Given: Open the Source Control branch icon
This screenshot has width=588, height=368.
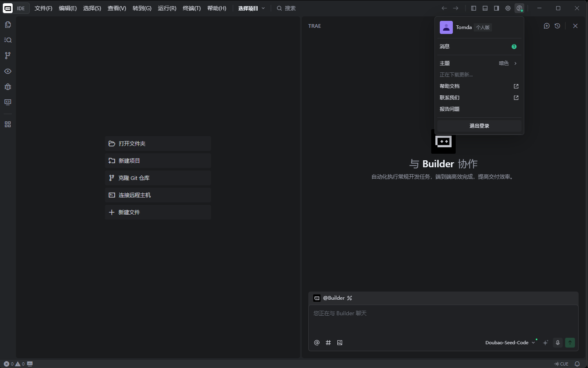Looking at the screenshot, I should pyautogui.click(x=8, y=56).
